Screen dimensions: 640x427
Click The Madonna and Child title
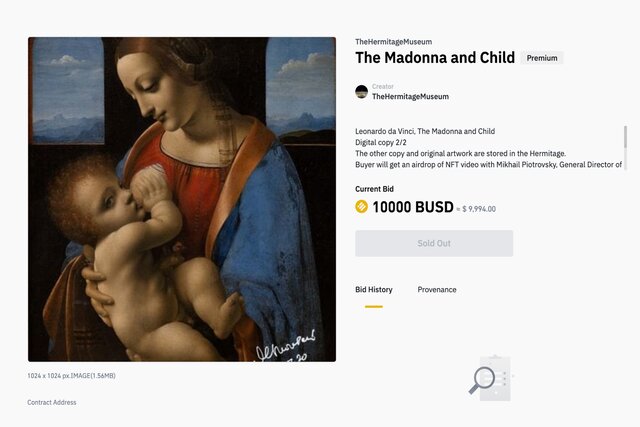(435, 58)
